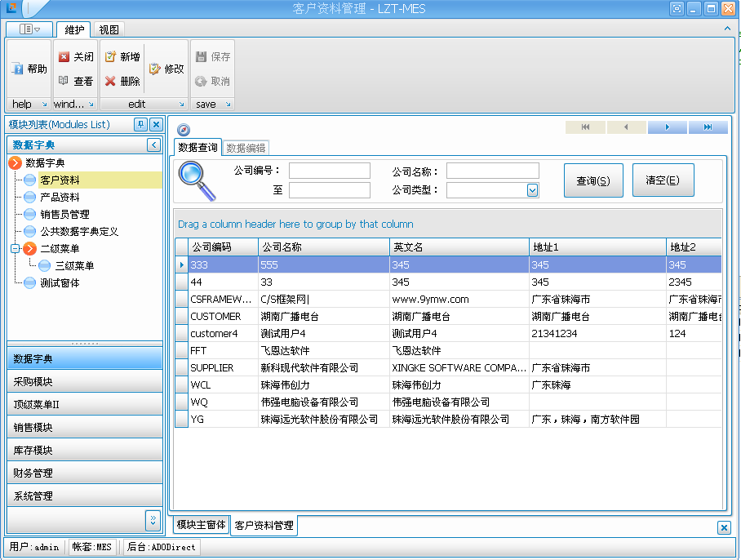Collapse the 二级菜单 tree node

pos(16,248)
